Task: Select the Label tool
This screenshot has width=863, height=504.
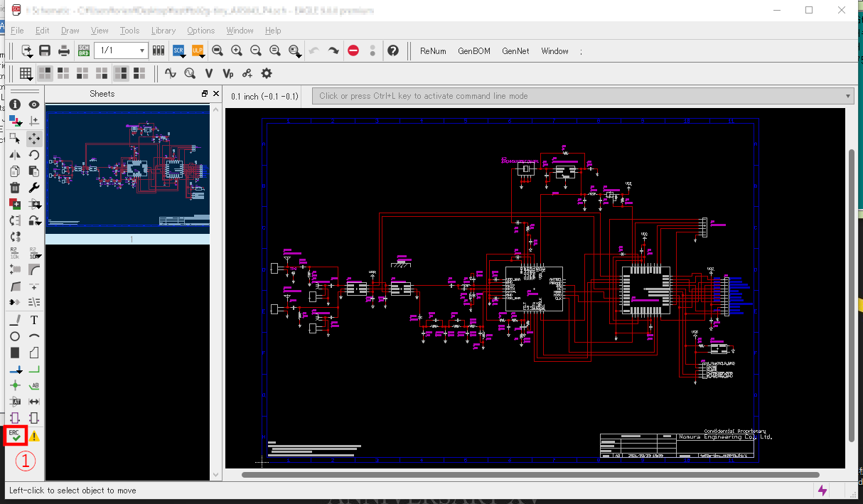Action: click(x=34, y=385)
